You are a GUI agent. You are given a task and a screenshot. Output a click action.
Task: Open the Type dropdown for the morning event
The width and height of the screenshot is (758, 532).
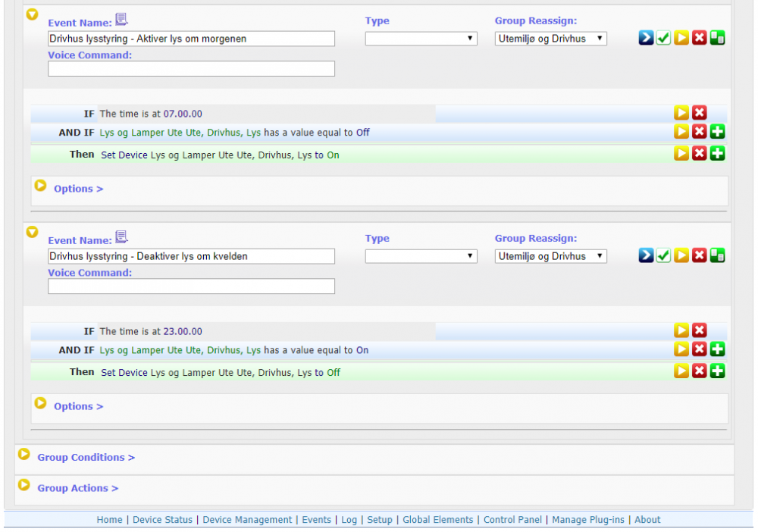421,39
